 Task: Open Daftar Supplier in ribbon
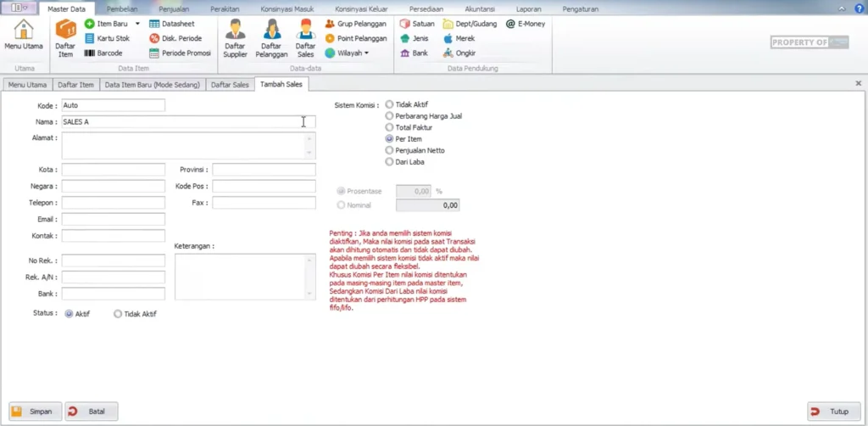235,38
